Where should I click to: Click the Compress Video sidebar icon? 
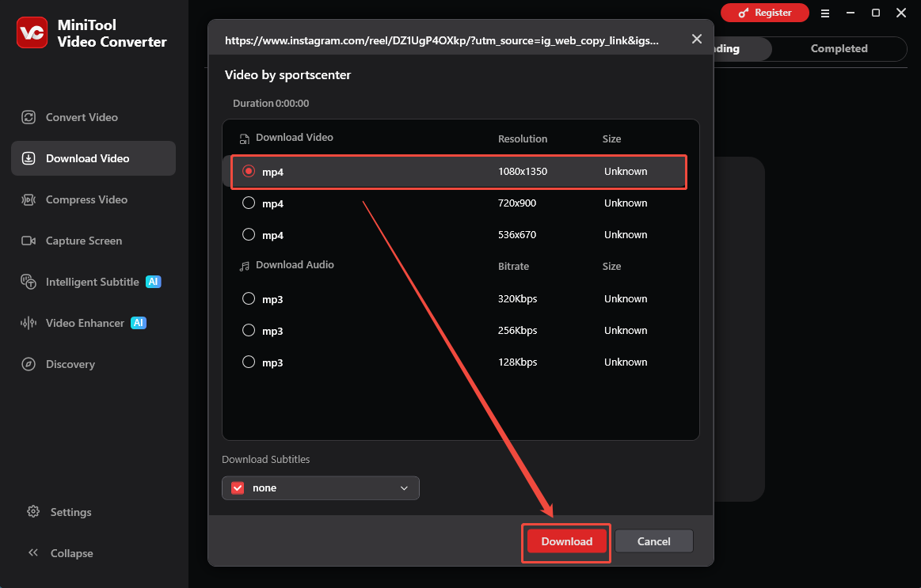pos(29,199)
